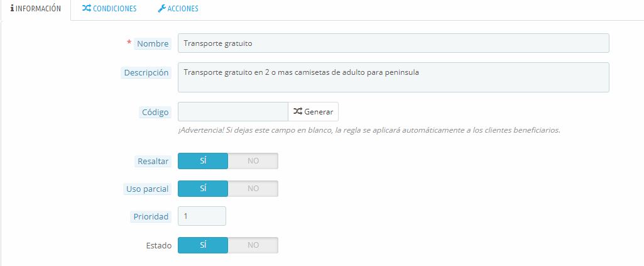
Task: Set Resaltar toggle to SÍ
Action: pyautogui.click(x=203, y=161)
